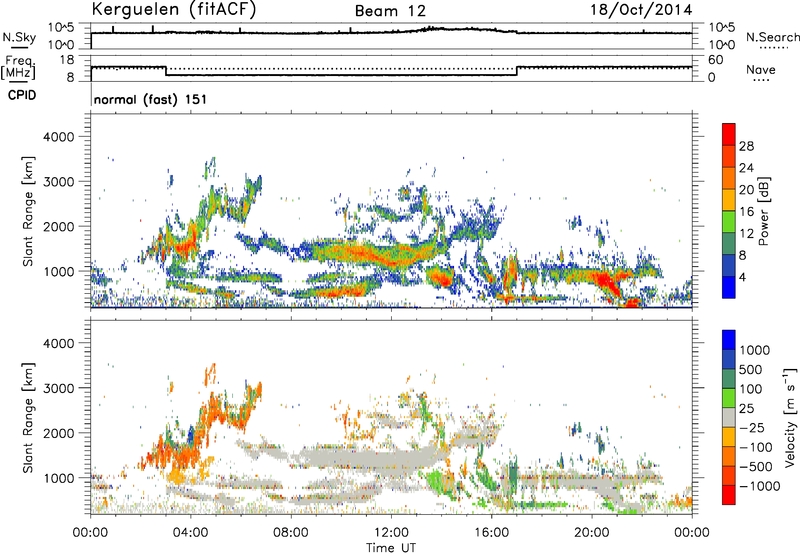Screen dimensions: 800x554
Task: Click the 'Beam 12' heading
Action: [x=390, y=11]
